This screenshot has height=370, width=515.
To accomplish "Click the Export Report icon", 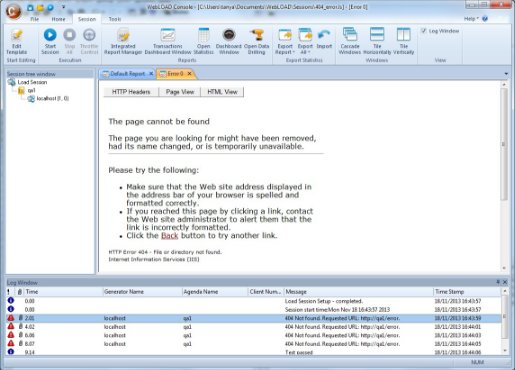I will [x=285, y=35].
